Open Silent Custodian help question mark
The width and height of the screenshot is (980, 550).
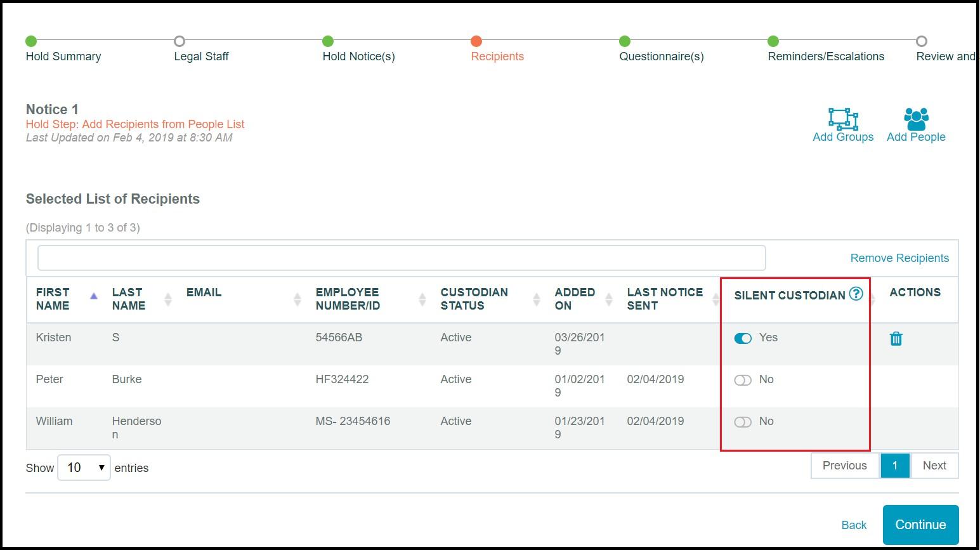(856, 294)
